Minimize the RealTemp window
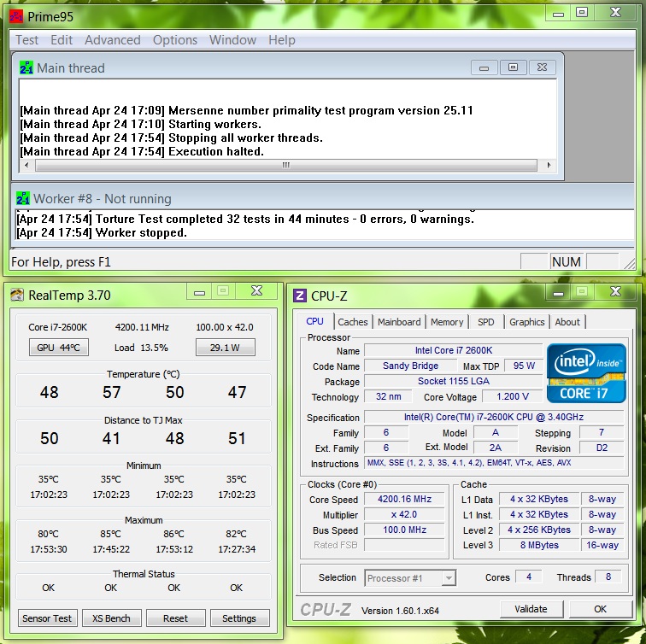 199,292
